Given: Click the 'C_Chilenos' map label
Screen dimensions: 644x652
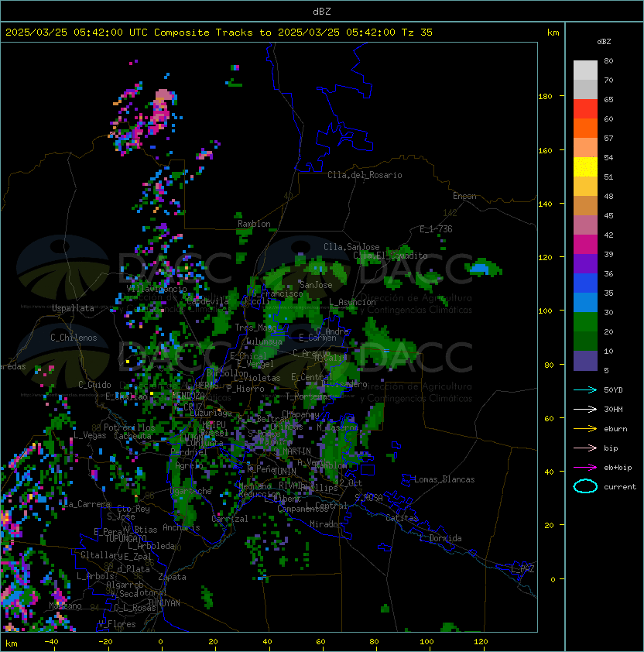Looking at the screenshot, I should pyautogui.click(x=74, y=338).
